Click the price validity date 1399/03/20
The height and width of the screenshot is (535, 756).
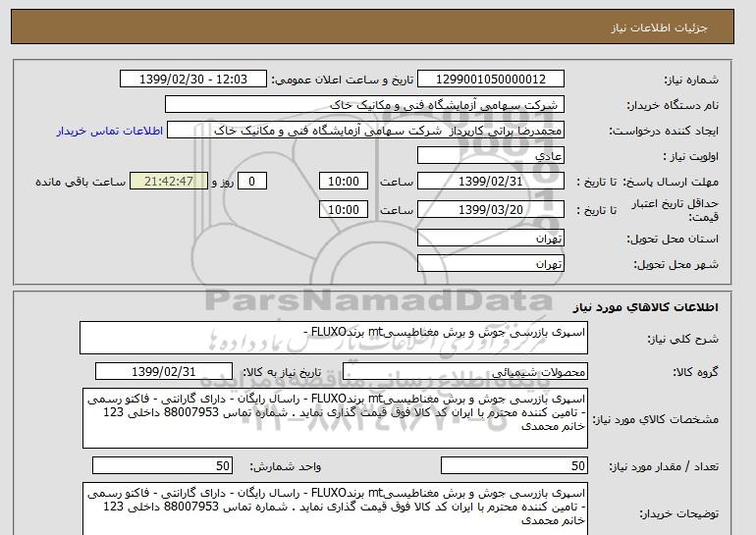click(x=491, y=209)
